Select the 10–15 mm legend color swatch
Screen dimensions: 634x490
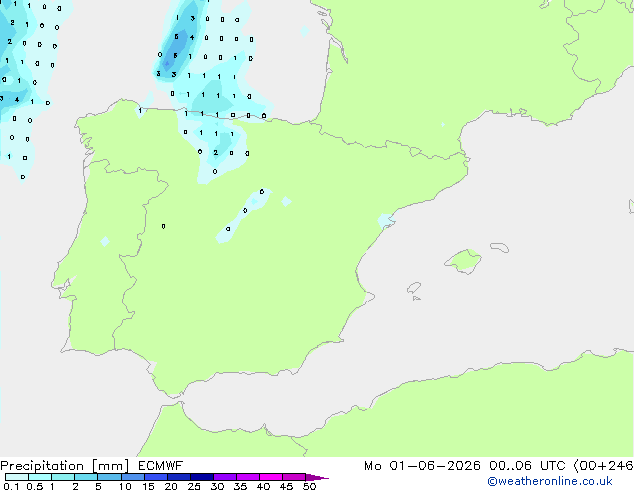(132, 477)
